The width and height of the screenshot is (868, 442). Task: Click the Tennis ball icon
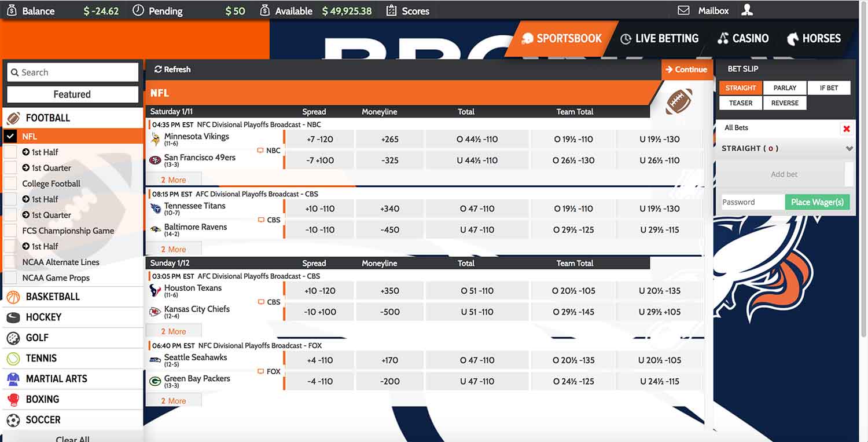[13, 358]
